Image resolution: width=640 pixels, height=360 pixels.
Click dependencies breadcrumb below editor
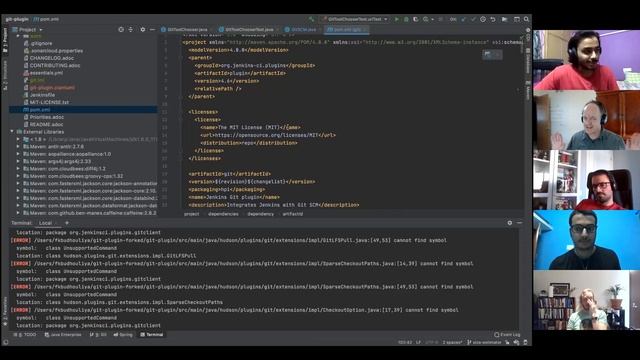coord(223,214)
